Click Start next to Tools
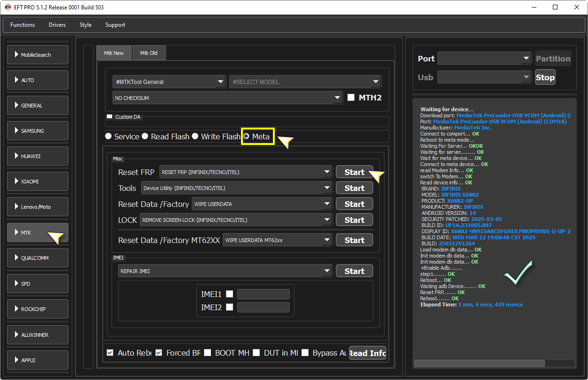Screen dimensions: 588x380 coord(354,188)
